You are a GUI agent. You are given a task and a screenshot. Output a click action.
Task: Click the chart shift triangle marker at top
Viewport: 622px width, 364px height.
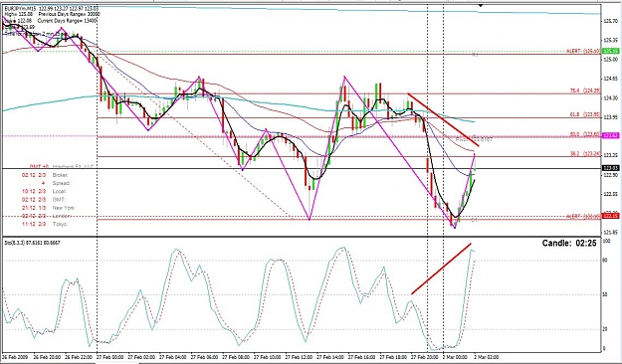(x=481, y=6)
